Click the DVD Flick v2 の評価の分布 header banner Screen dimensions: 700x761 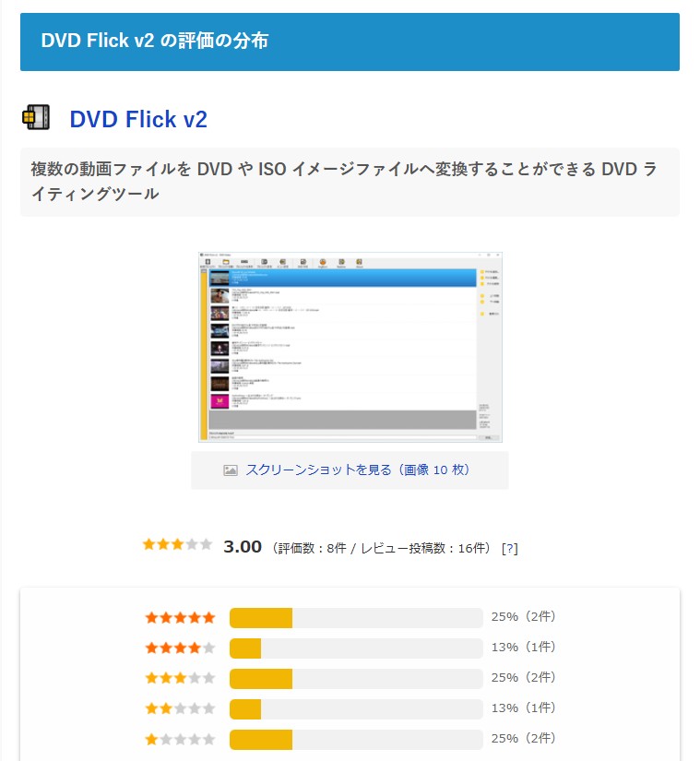[x=350, y=42]
